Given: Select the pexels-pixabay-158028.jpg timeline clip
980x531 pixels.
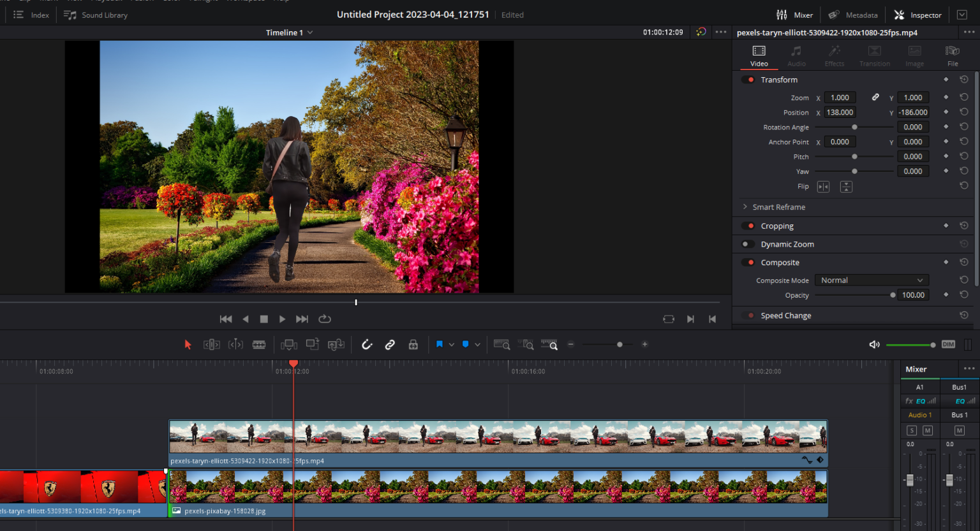Looking at the screenshot, I should (x=498, y=493).
